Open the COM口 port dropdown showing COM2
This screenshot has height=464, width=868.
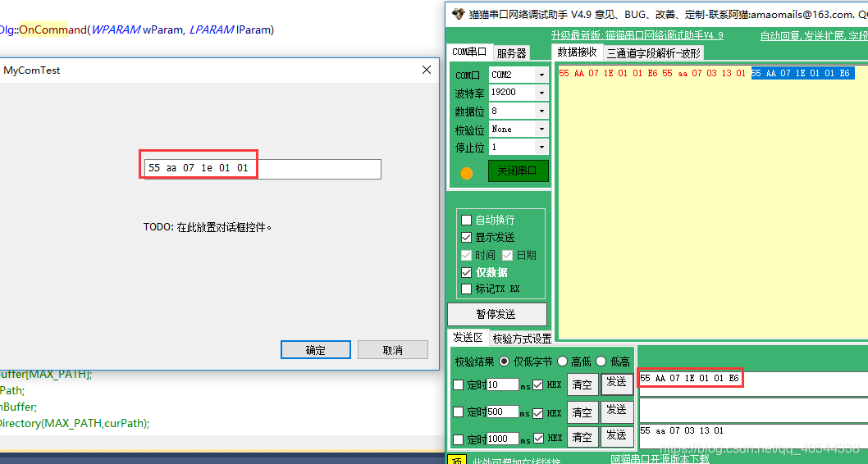pos(519,75)
